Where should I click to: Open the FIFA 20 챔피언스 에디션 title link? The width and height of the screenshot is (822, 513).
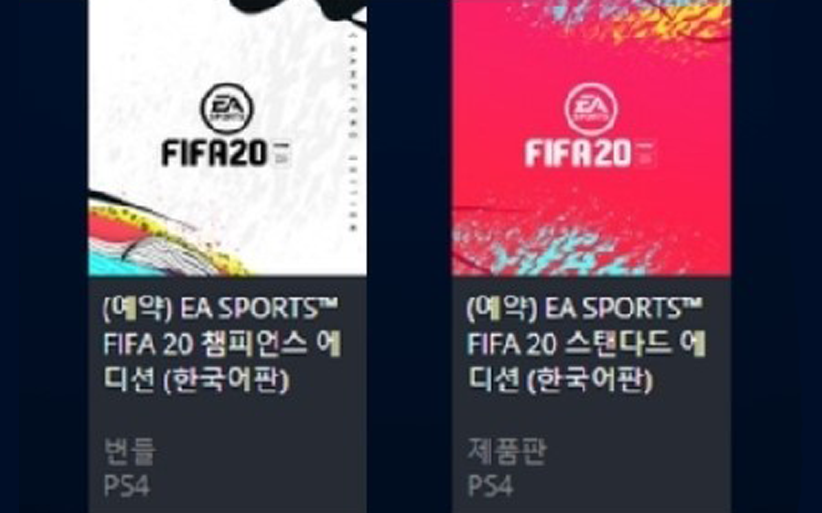point(222,344)
